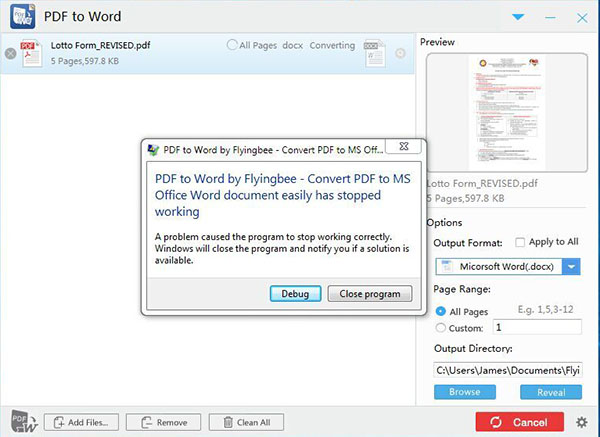Expand format list with blue arrow button
Screen dimensions: 600x437
[x=571, y=267]
